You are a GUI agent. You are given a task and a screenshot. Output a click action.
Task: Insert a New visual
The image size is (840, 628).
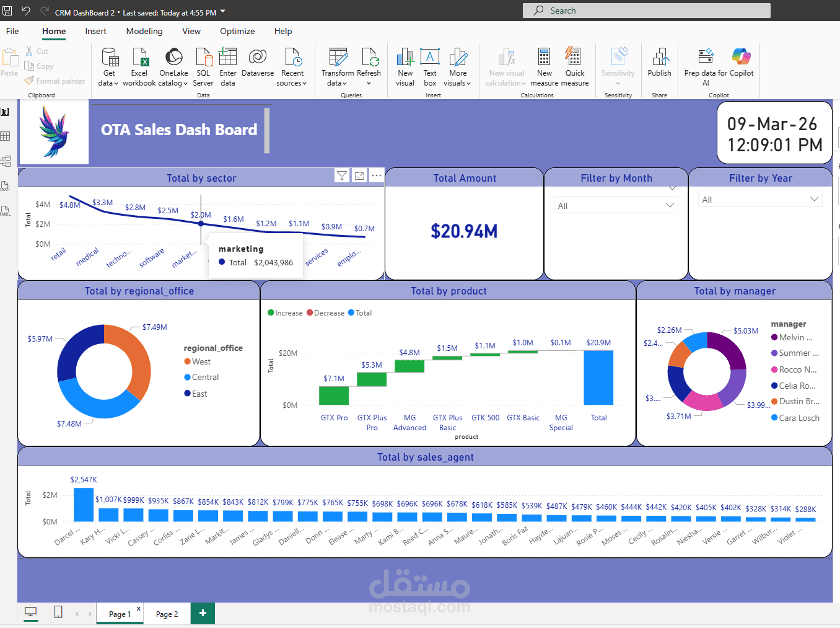[405, 67]
